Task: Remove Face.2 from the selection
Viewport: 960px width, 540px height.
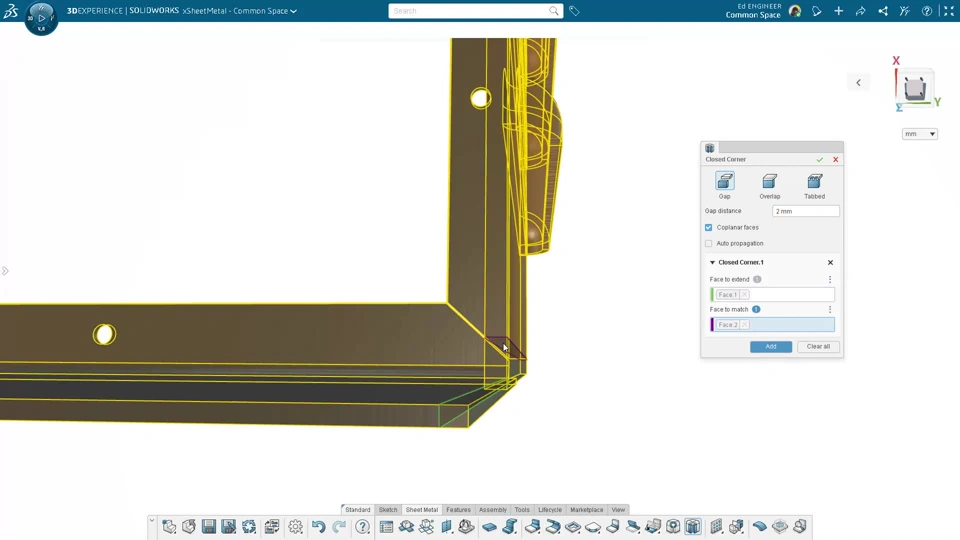Action: pyautogui.click(x=744, y=324)
